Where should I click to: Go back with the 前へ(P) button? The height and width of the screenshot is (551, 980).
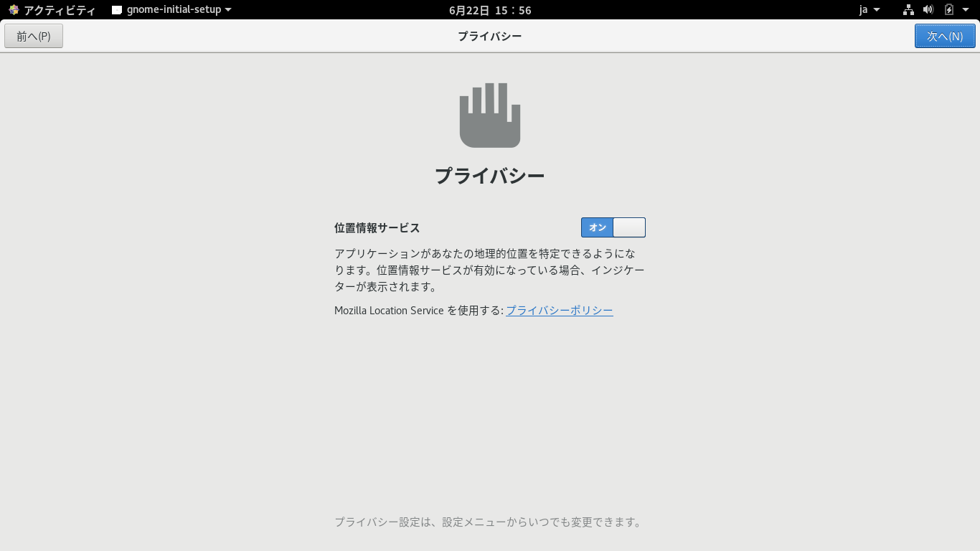[x=34, y=36]
